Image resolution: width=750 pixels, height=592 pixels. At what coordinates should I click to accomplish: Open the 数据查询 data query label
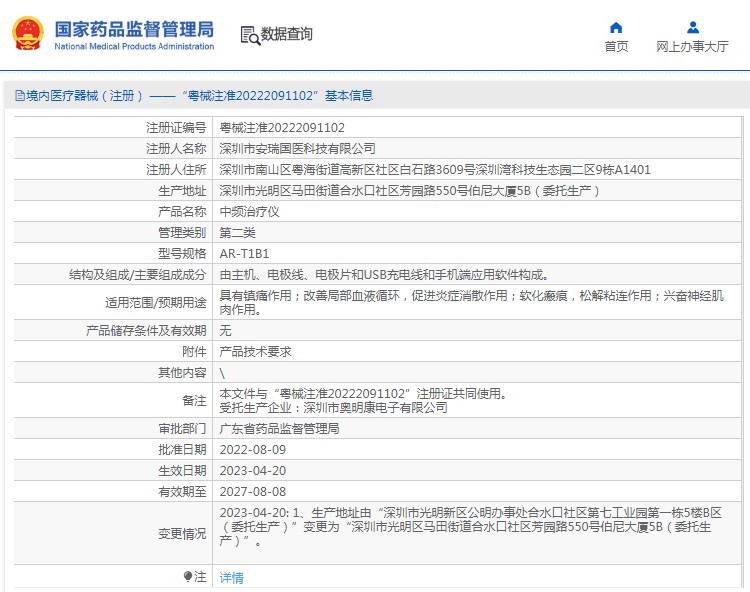(x=287, y=34)
